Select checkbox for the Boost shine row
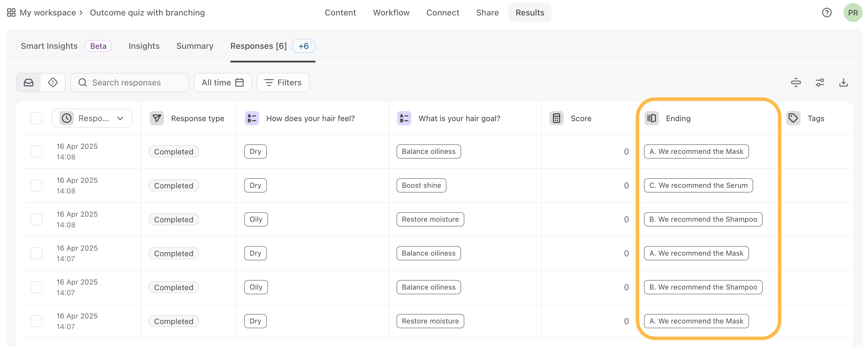 pos(36,185)
